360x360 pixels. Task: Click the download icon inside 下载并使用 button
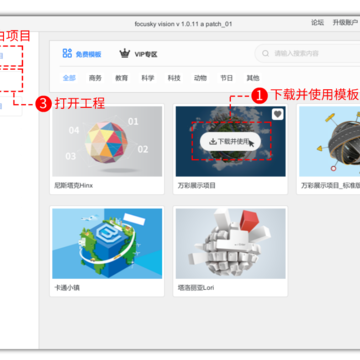click(x=213, y=142)
